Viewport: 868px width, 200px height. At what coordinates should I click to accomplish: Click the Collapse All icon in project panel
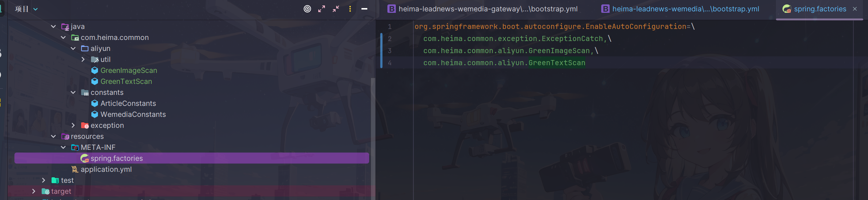[336, 9]
